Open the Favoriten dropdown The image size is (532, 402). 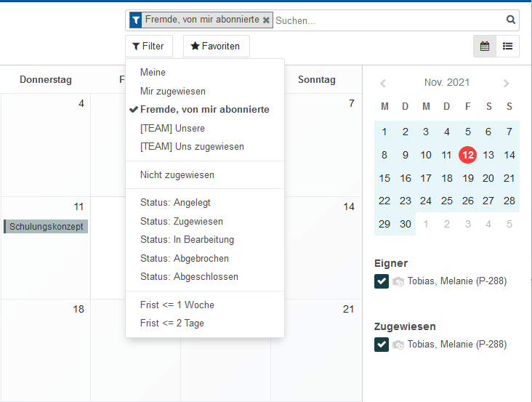click(x=216, y=46)
